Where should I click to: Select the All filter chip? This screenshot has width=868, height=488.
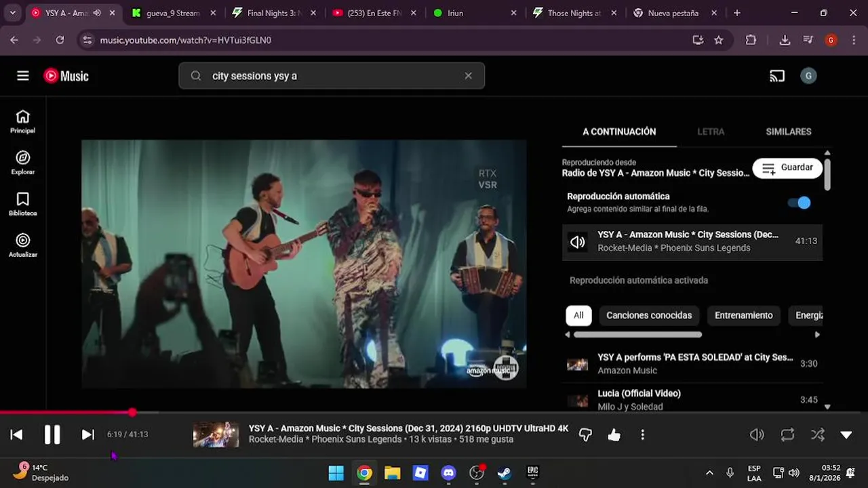pyautogui.click(x=578, y=315)
